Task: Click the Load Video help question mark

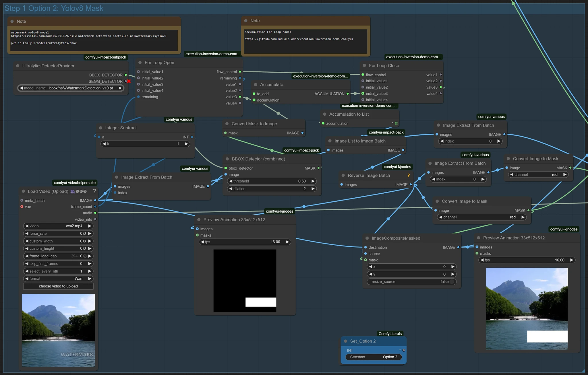Action: point(94,191)
